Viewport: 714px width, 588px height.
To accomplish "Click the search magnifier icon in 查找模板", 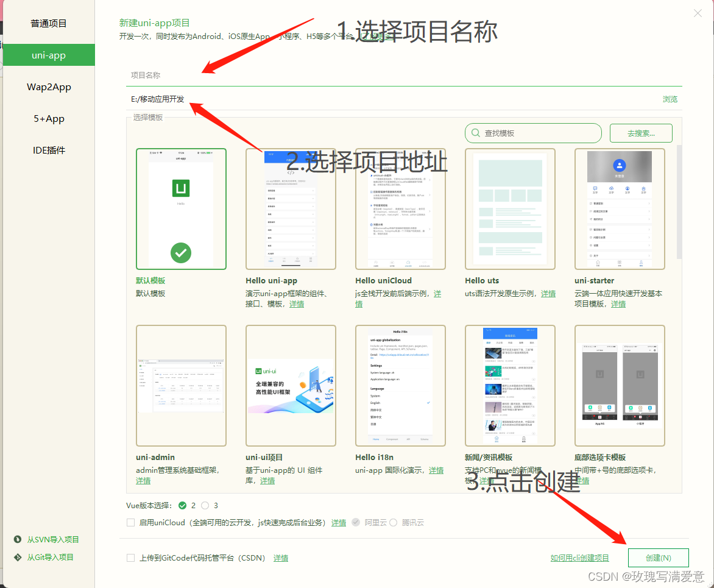I will point(475,133).
